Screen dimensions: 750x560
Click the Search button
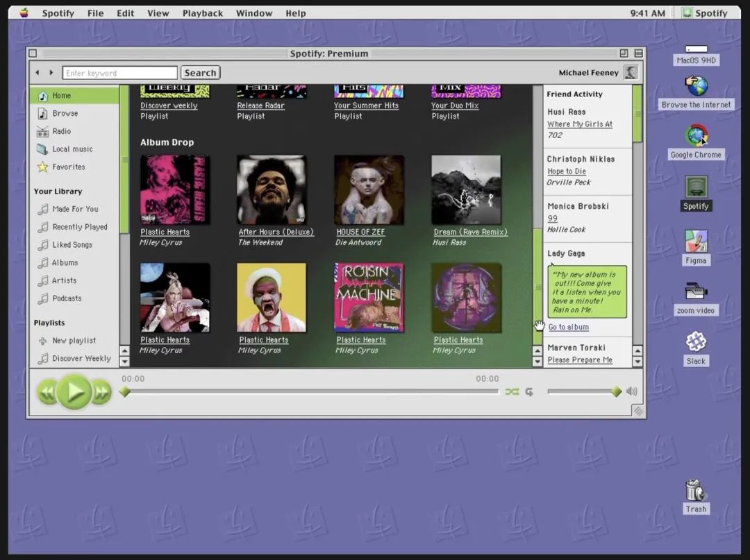click(200, 73)
